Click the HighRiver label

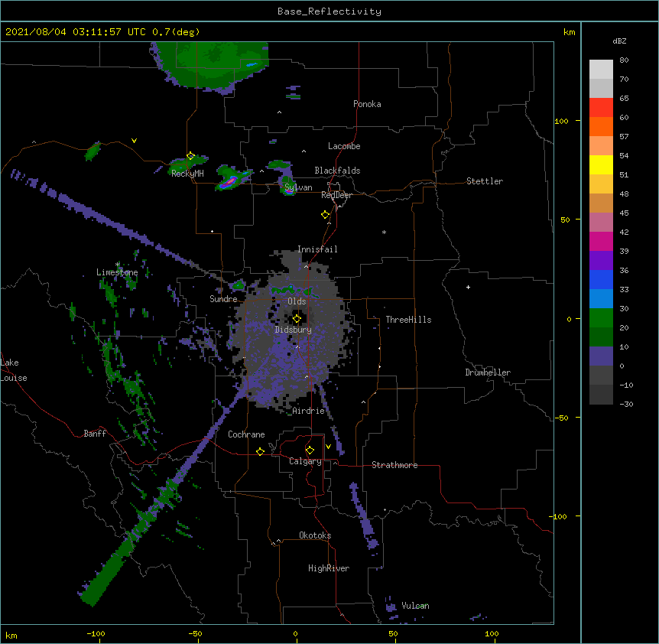(x=329, y=568)
